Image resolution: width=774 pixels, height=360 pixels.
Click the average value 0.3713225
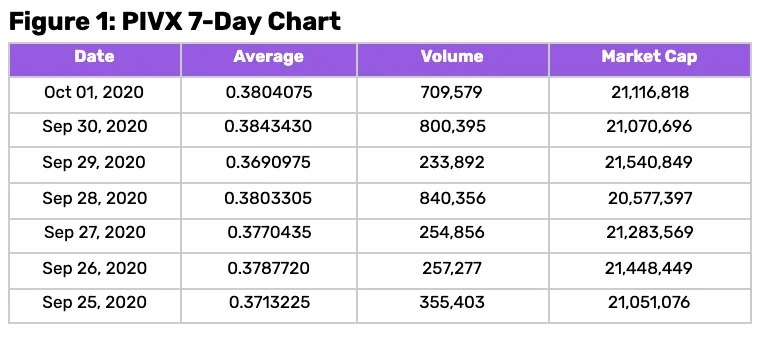270,302
